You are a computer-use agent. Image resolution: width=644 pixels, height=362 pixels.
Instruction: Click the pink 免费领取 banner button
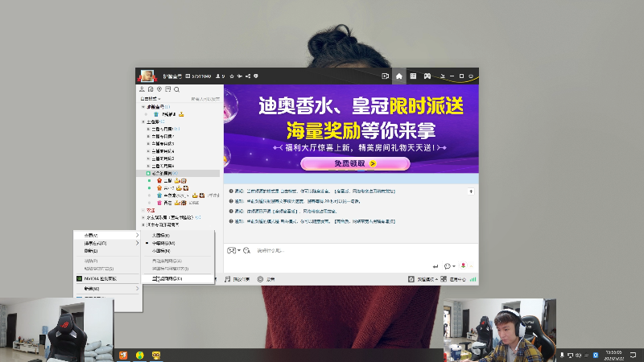click(x=355, y=163)
